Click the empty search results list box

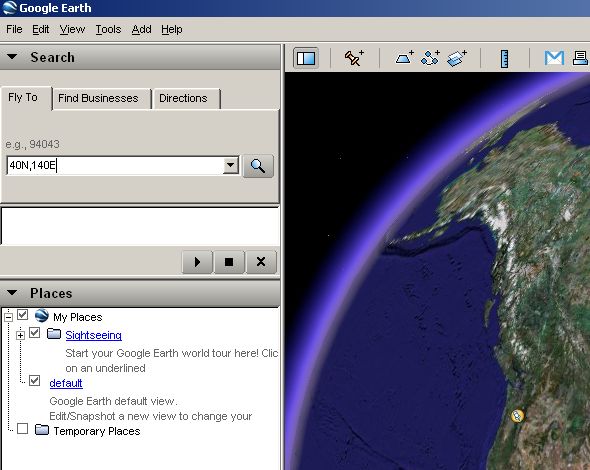140,226
